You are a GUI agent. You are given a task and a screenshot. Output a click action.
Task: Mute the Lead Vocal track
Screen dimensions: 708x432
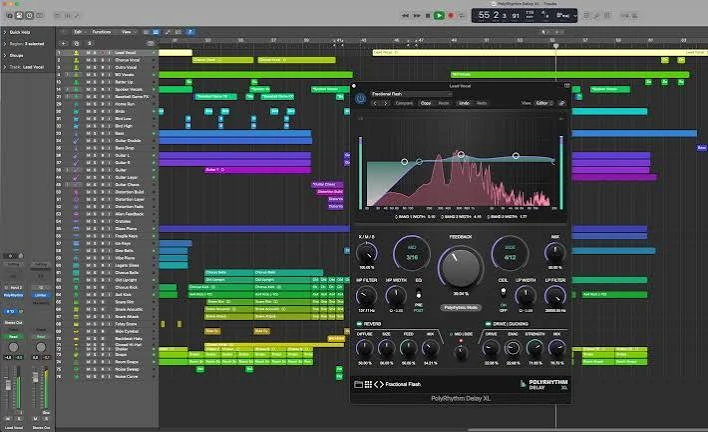click(88, 53)
